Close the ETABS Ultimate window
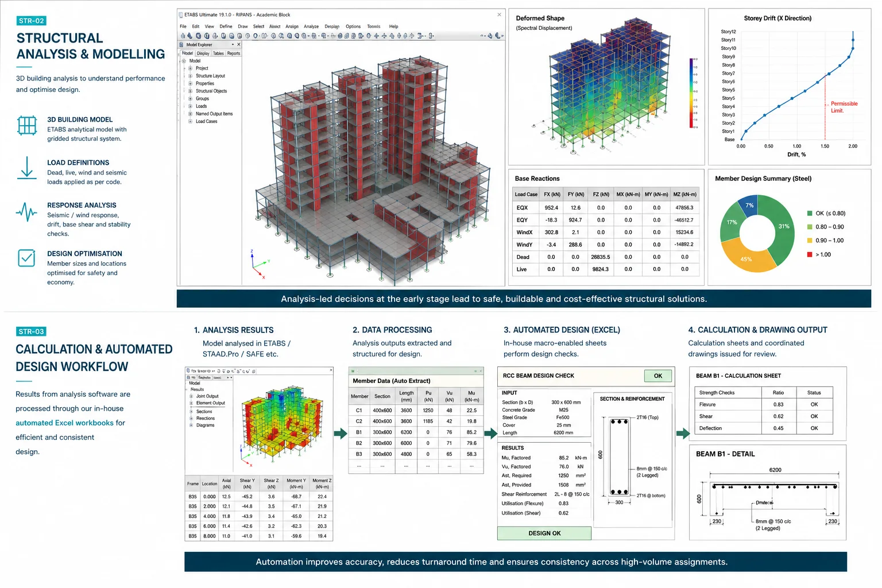This screenshot has width=882, height=588. (499, 15)
